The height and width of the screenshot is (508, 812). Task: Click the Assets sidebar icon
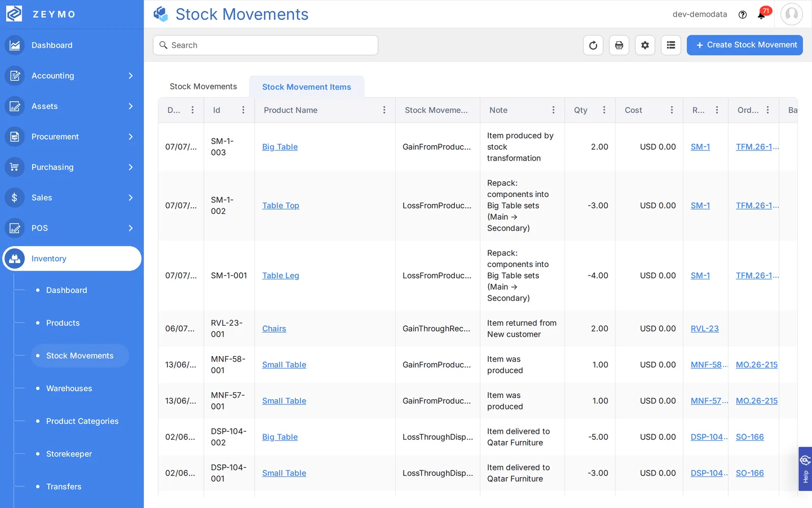[x=15, y=106]
